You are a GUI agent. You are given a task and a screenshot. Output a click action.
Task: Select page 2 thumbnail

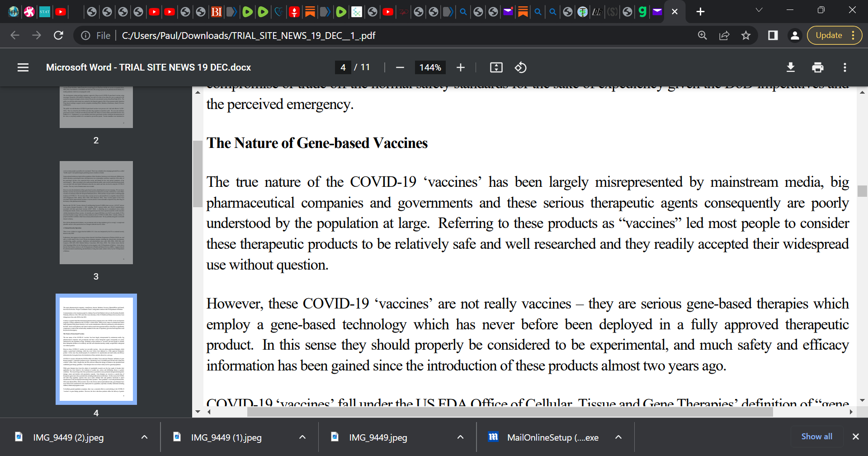pyautogui.click(x=96, y=107)
